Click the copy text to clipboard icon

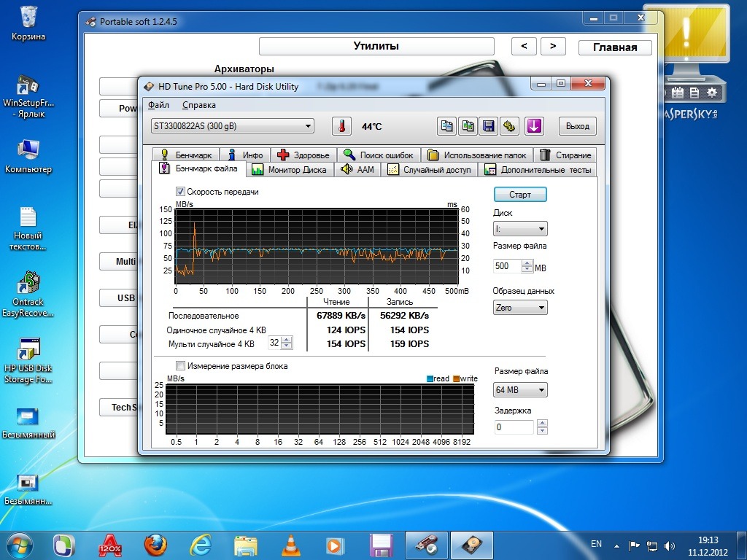[446, 126]
